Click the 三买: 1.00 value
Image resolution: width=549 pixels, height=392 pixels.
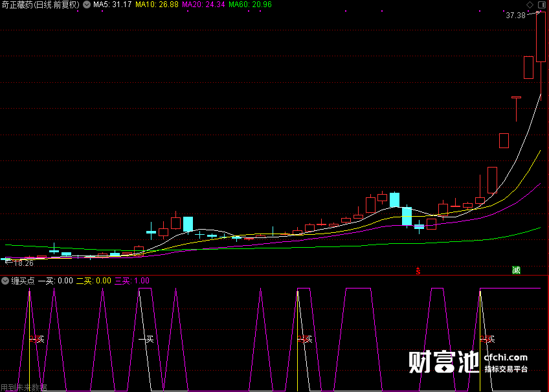point(132,281)
